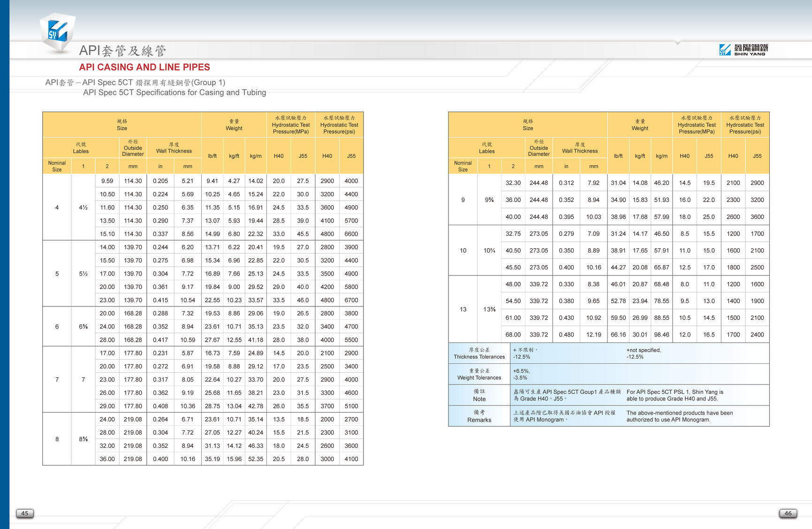This screenshot has height=529, width=812.
Task: Click the left table's Wall Thickness header
Action: (174, 148)
